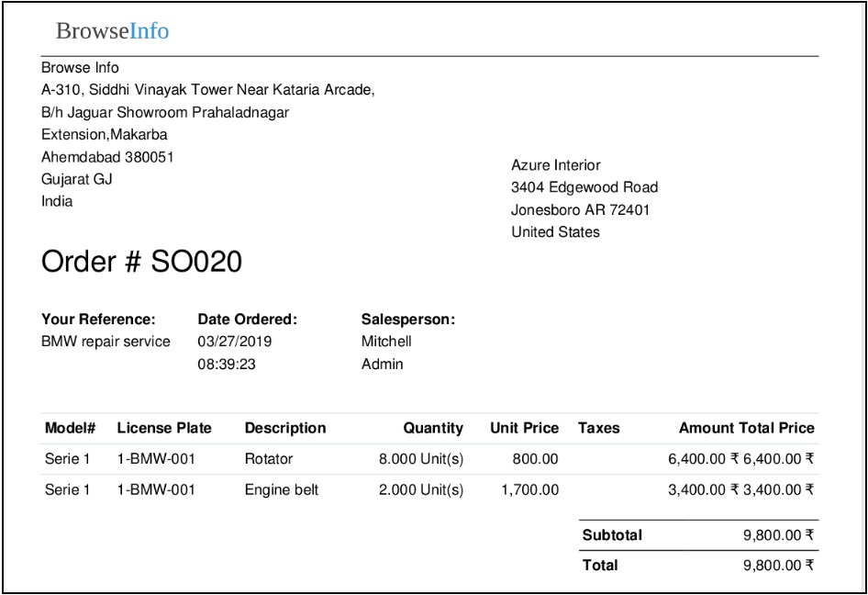
Task: Click the Description column header
Action: [285, 428]
